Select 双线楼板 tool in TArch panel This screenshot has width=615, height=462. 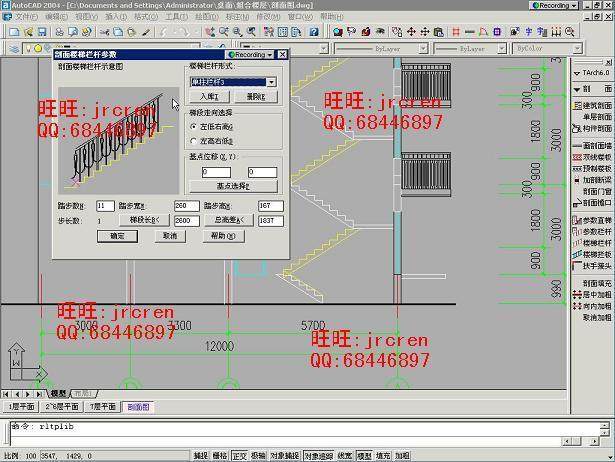[x=592, y=157]
